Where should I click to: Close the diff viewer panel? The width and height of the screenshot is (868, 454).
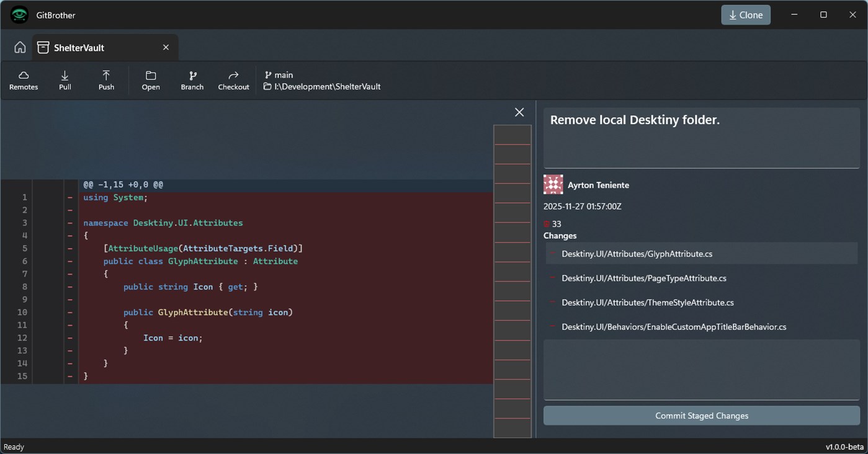tap(519, 112)
